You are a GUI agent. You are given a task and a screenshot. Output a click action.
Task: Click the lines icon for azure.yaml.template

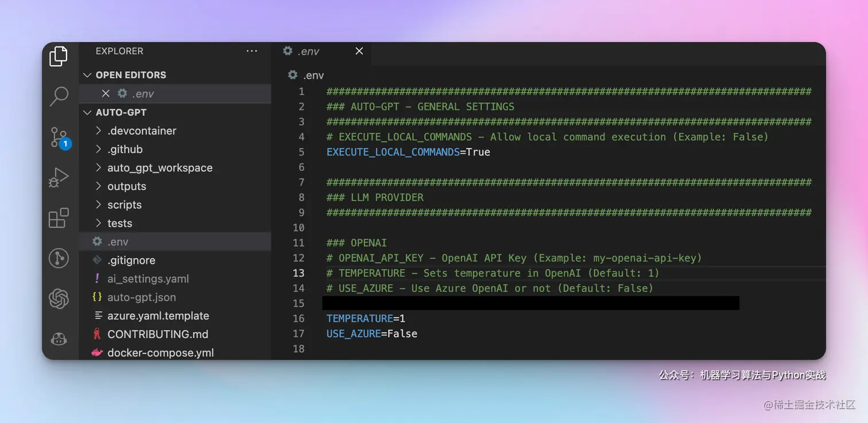[x=98, y=316]
